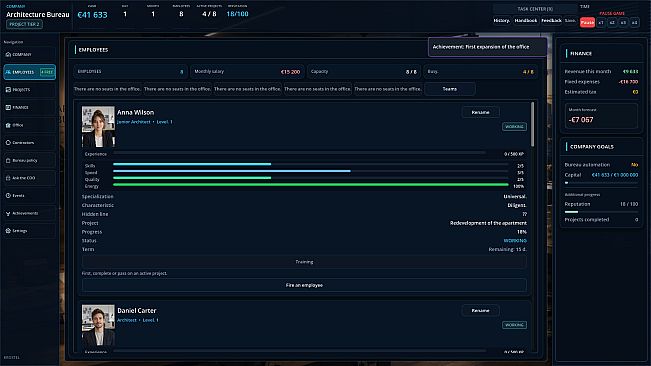
Task: Select the Office building icon
Action: click(x=8, y=125)
